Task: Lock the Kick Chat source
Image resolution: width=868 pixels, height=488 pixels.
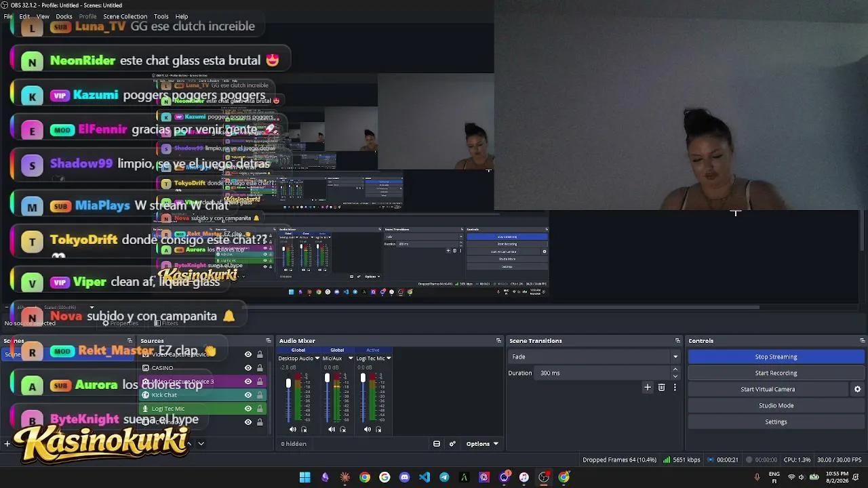Action: pyautogui.click(x=260, y=395)
